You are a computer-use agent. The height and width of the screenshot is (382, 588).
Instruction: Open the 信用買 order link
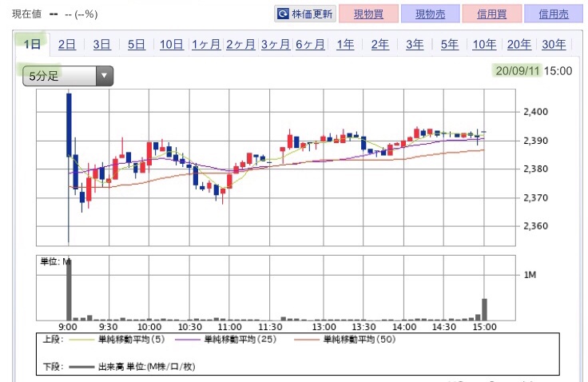point(491,14)
